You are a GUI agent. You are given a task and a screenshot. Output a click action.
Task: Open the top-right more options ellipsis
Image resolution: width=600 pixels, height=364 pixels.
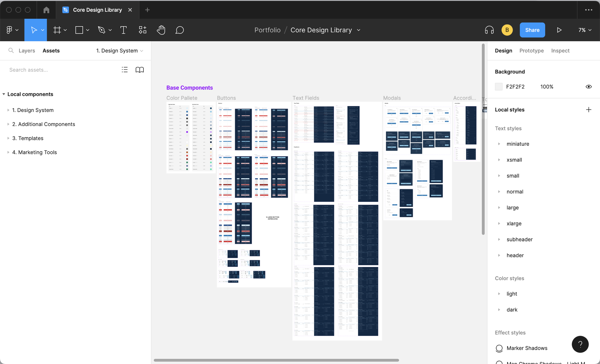point(588,10)
